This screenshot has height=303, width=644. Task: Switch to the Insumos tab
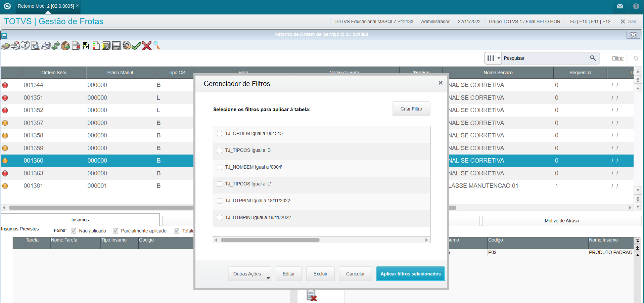coord(80,220)
